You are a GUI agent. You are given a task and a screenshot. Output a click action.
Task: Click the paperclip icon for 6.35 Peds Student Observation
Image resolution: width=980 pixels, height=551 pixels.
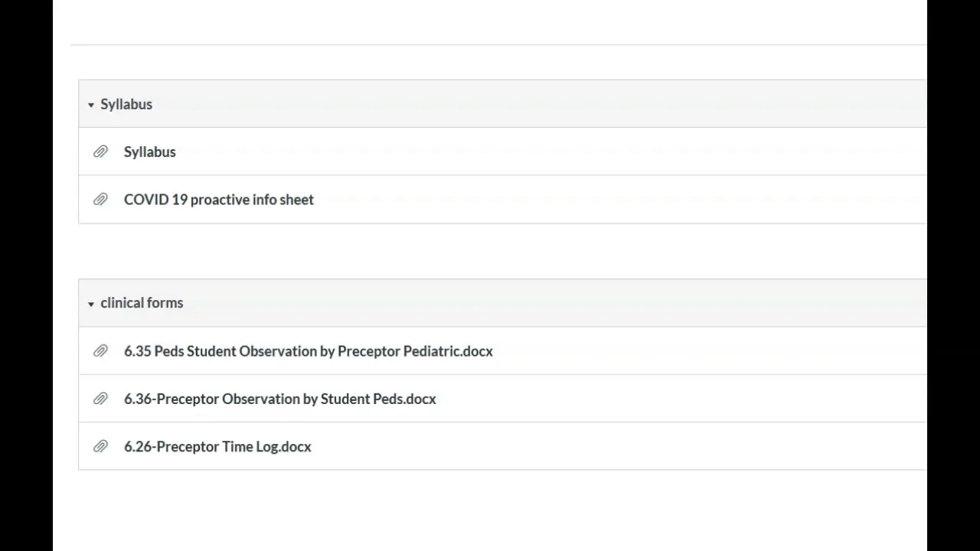tap(100, 351)
